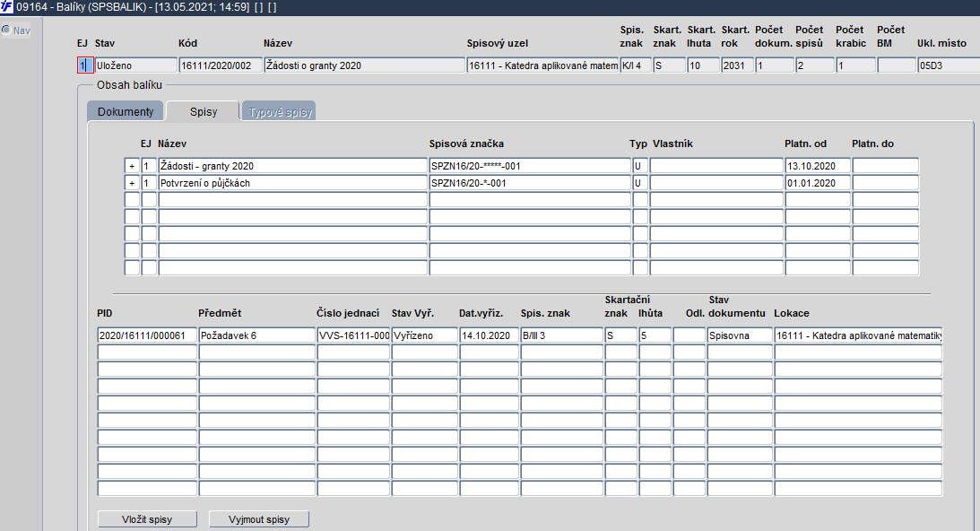Select the Kód field 16111/2020/002
Screen dimensions: 980x531
tap(221, 65)
